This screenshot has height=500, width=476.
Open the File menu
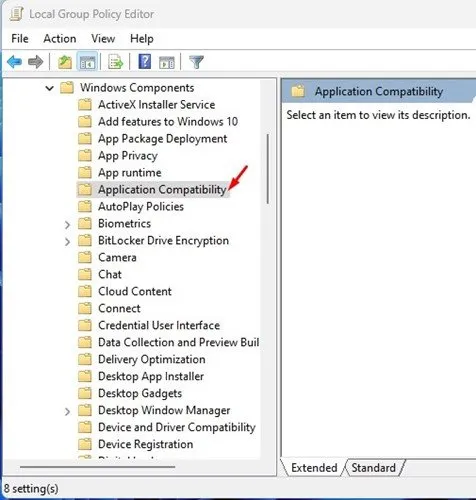coord(20,39)
